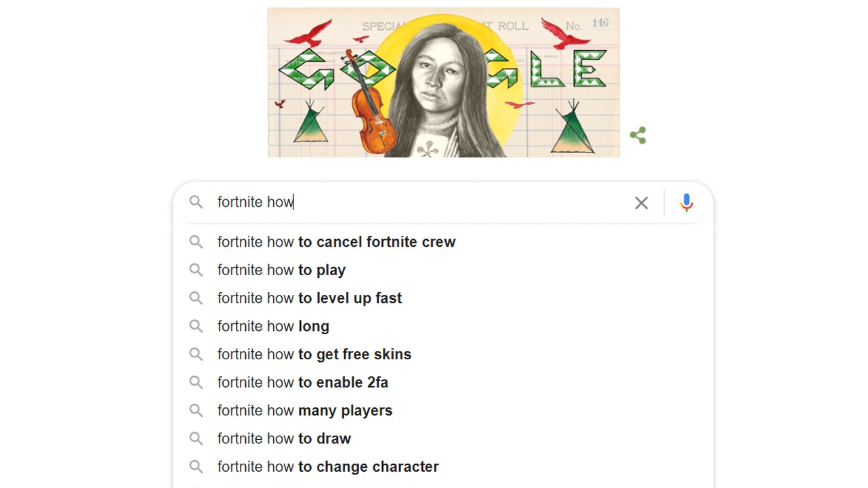
Task: Click the magnifier icon in search box
Action: click(x=197, y=202)
